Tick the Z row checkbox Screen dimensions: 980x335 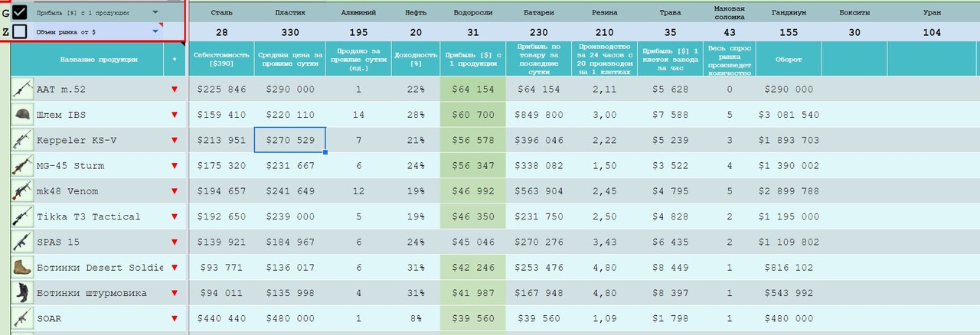(20, 32)
